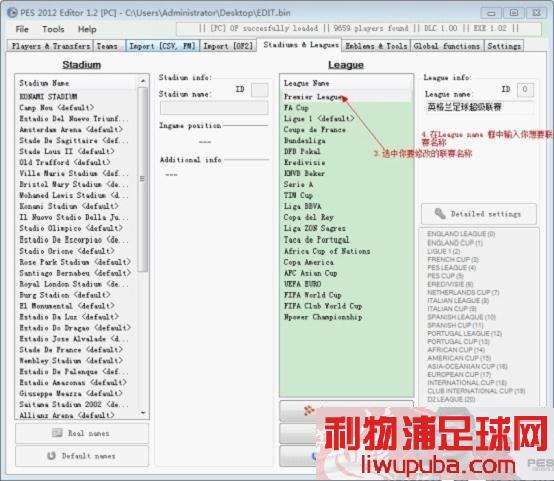Select FA Cup league entry
This screenshot has width=554, height=481.
[346, 107]
